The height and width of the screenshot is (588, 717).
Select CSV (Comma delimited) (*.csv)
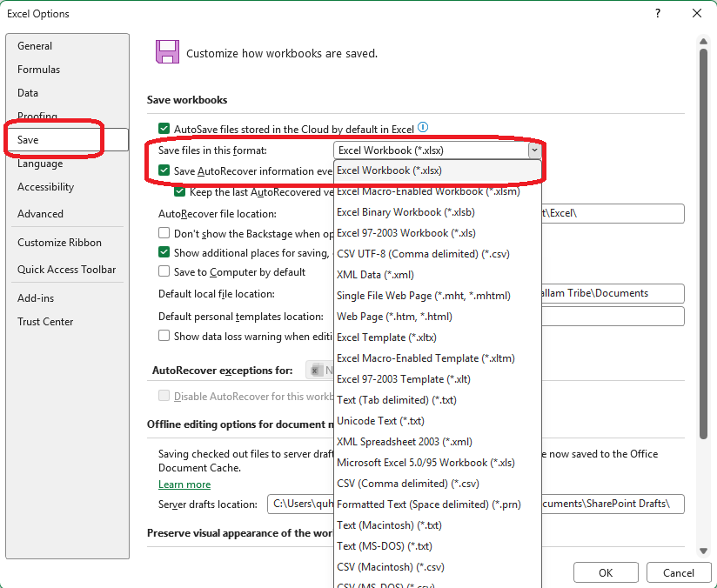[x=438, y=484]
